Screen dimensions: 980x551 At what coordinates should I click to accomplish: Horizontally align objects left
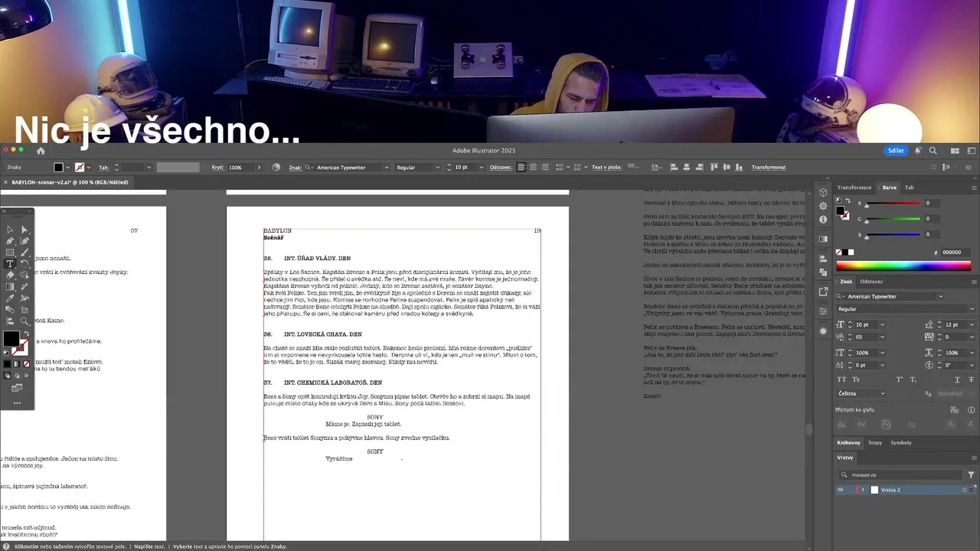(x=674, y=167)
